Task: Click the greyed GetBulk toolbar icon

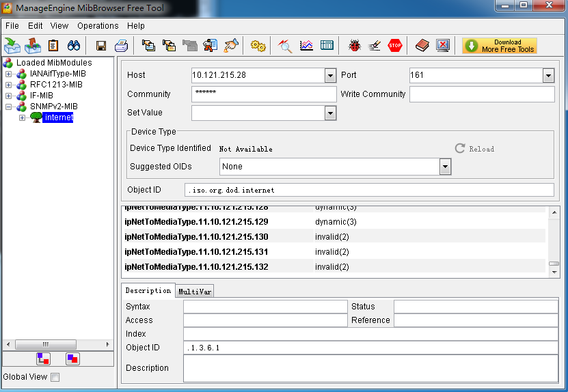Action: pos(189,46)
